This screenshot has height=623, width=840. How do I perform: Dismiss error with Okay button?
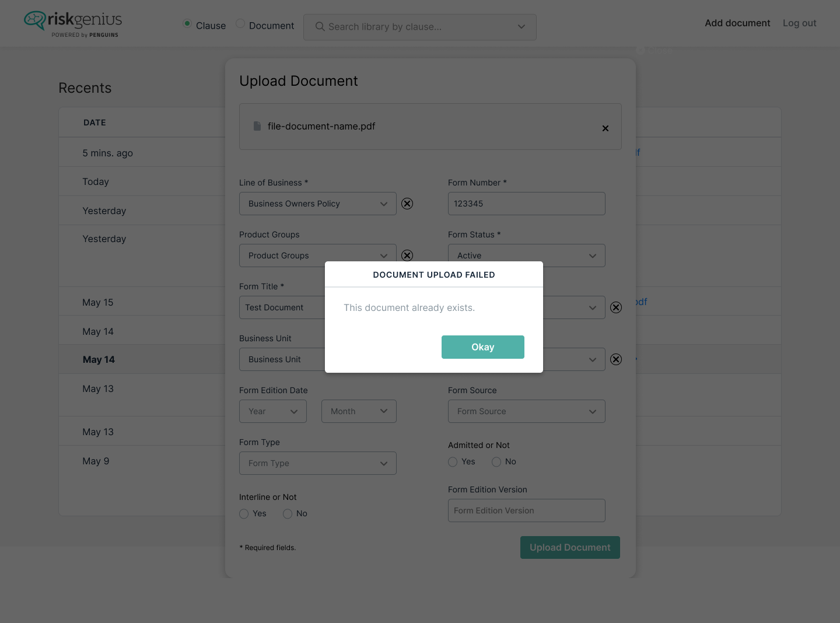point(483,347)
